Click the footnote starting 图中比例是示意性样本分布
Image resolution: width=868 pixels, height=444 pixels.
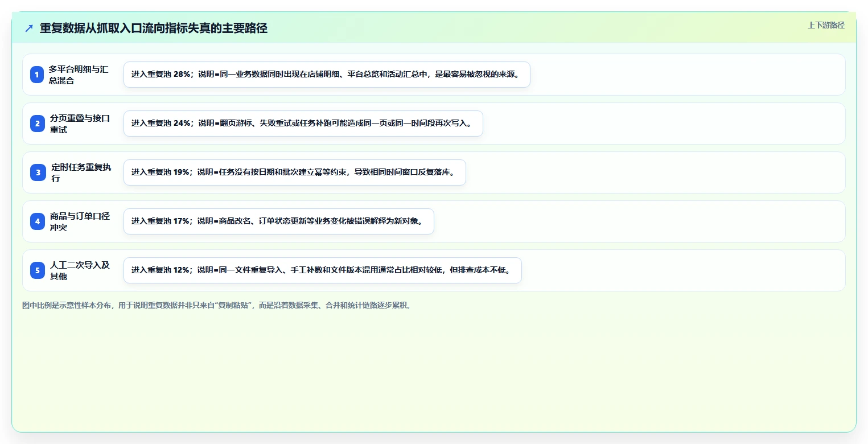216,305
